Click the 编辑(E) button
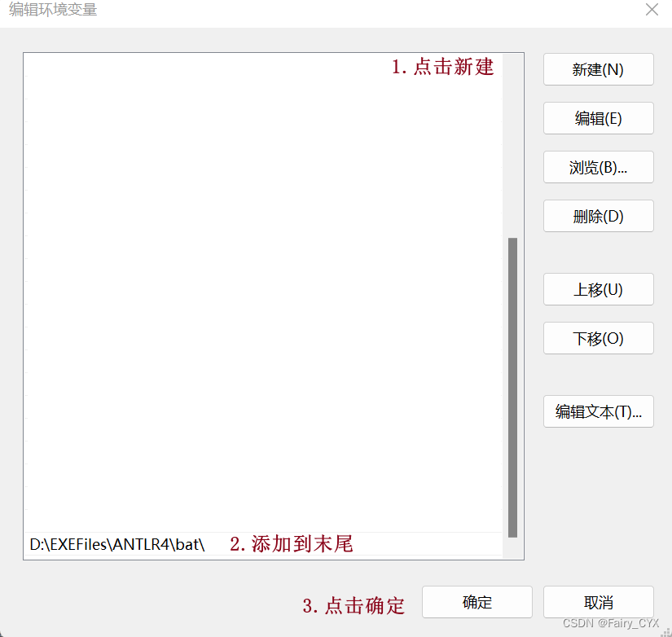This screenshot has width=672, height=637. pyautogui.click(x=598, y=118)
